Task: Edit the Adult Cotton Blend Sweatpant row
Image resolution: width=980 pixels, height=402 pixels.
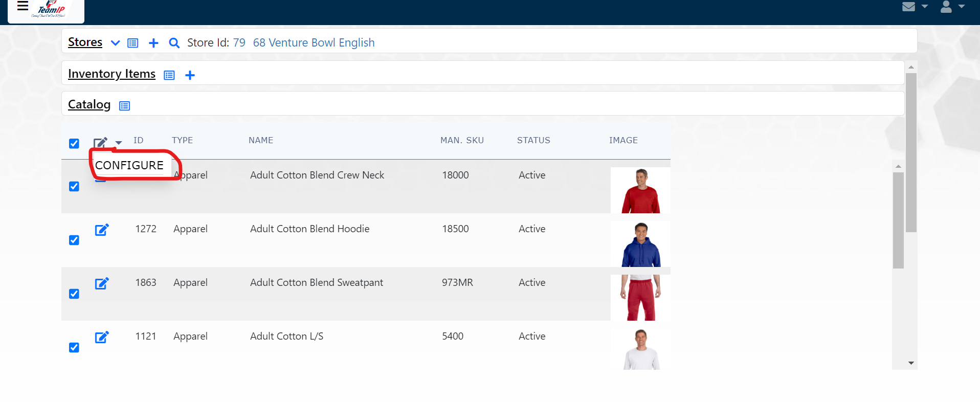Action: pyautogui.click(x=102, y=283)
